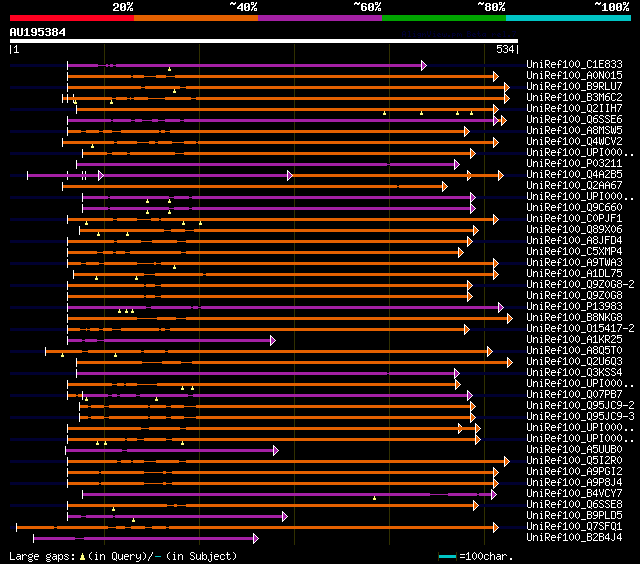This screenshot has width=640, height=564.
Task: Select the UniRef100_Q95JC9-3 label
Action: click(x=580, y=417)
